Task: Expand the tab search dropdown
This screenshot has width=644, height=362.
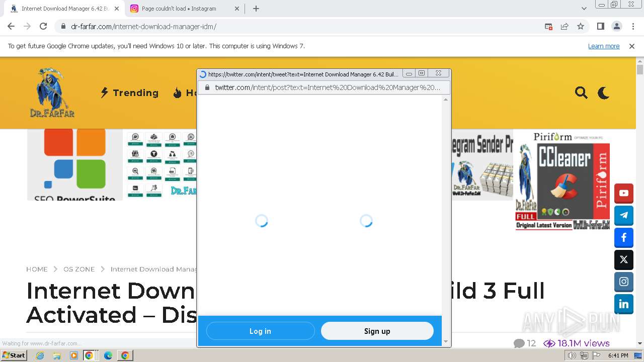Action: tap(584, 9)
